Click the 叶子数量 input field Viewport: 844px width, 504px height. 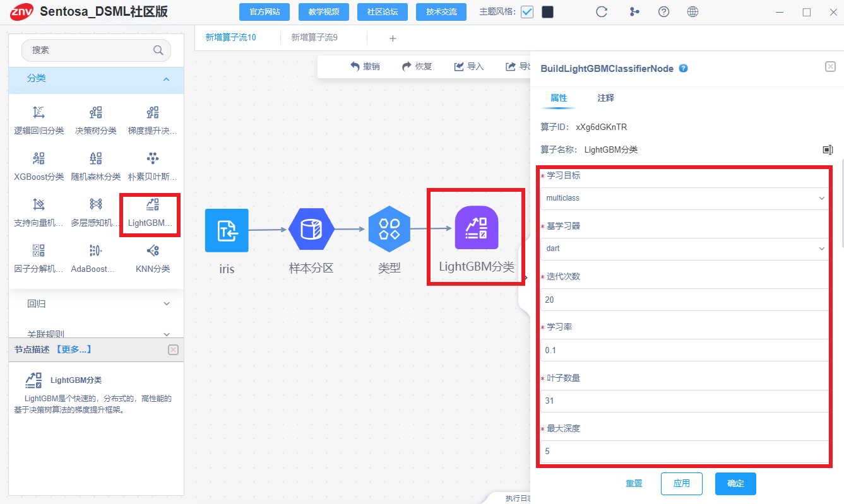[x=684, y=401]
